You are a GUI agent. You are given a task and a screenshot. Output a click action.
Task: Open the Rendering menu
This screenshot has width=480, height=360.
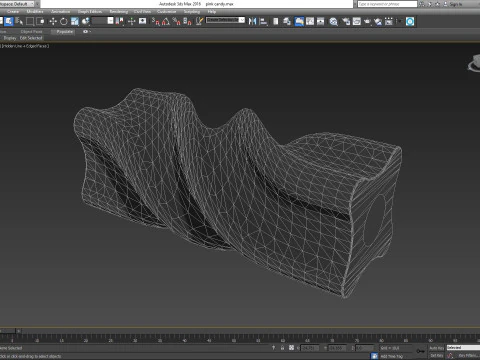(x=119, y=12)
